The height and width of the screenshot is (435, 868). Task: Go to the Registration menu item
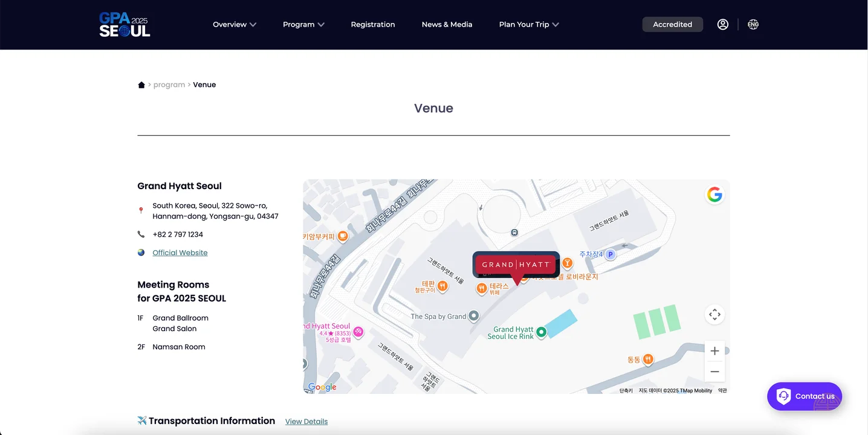(373, 24)
